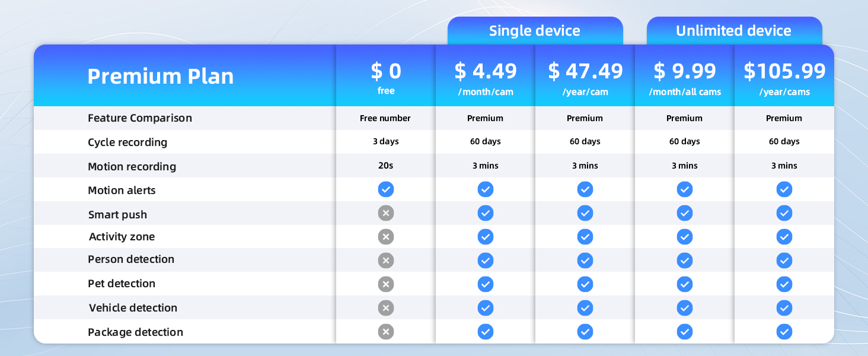
Task: Click the Cycle recording row label
Action: tap(127, 142)
